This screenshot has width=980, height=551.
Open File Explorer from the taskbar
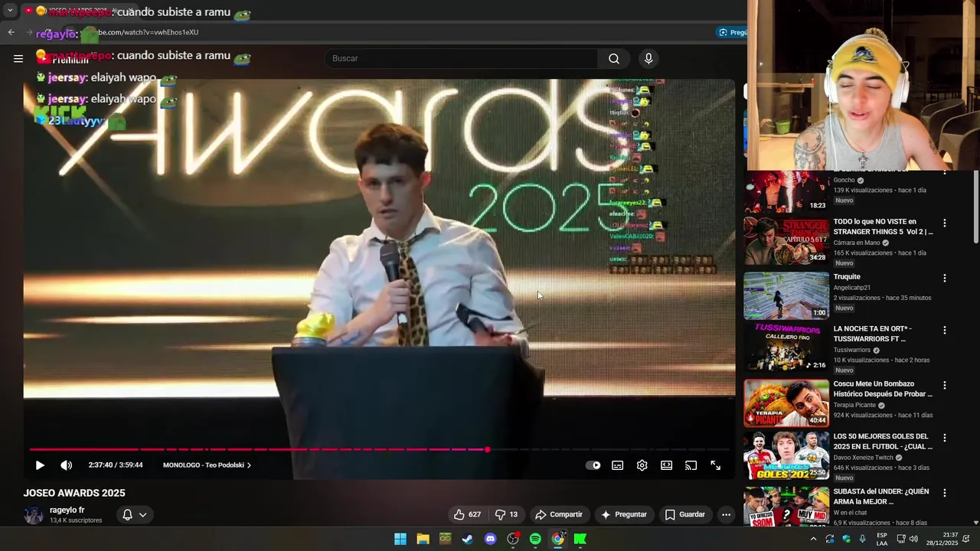point(423,540)
